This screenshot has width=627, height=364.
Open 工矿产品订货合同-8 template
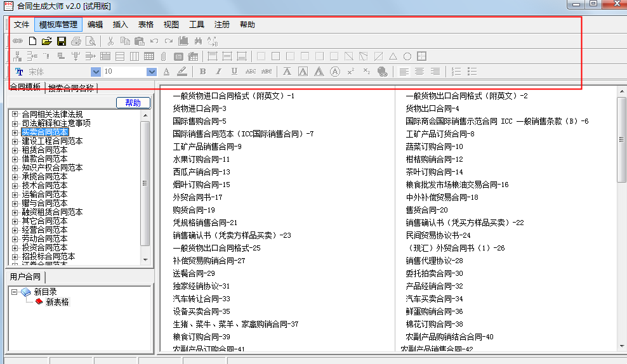pos(440,134)
